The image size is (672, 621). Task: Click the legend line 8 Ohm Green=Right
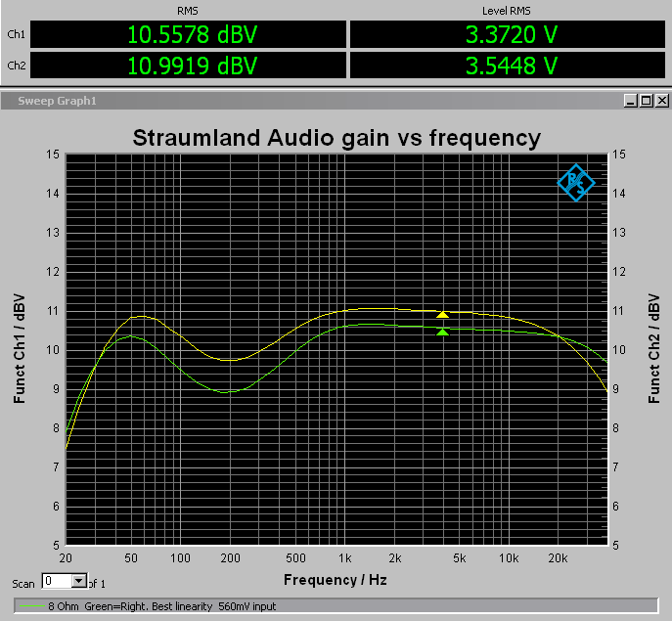pyautogui.click(x=162, y=606)
